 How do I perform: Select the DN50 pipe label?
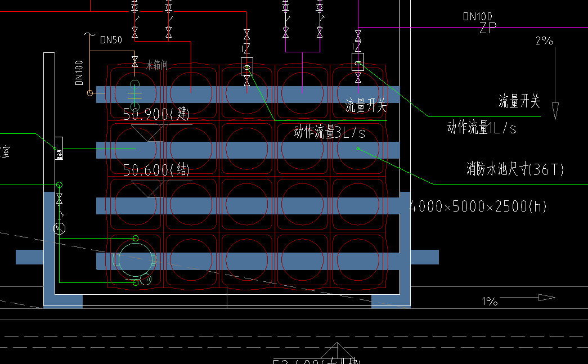tap(111, 40)
